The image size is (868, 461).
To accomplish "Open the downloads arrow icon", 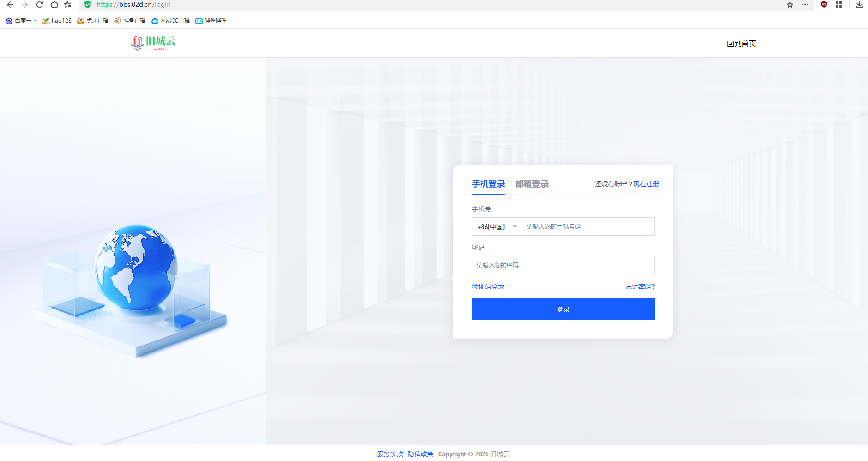I will coord(859,5).
